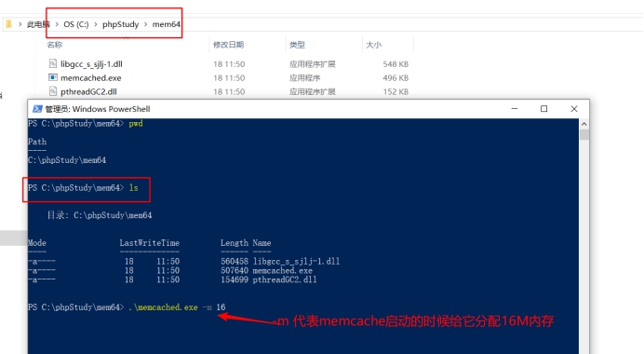Maximize the PowerShell window
Screen dimensions: 644x354
543,109
